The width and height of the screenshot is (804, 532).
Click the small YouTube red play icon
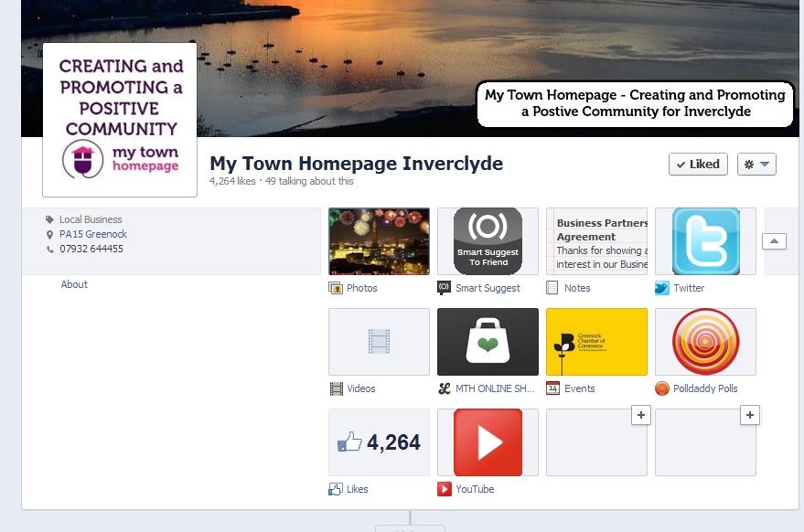pyautogui.click(x=444, y=489)
